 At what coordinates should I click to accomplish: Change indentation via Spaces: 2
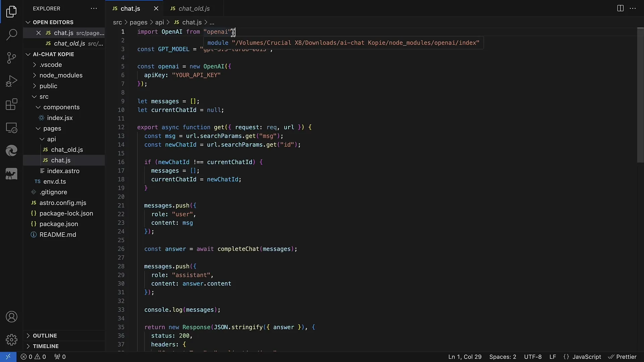[x=502, y=357]
